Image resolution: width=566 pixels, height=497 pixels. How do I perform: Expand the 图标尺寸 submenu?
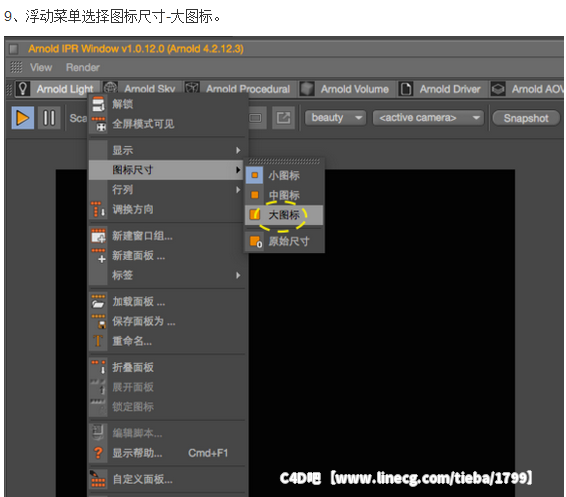166,170
